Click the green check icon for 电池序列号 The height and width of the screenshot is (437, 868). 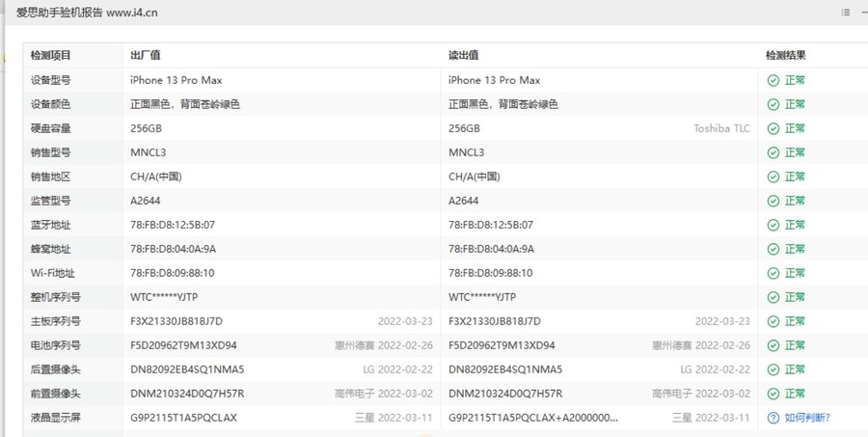(x=773, y=345)
